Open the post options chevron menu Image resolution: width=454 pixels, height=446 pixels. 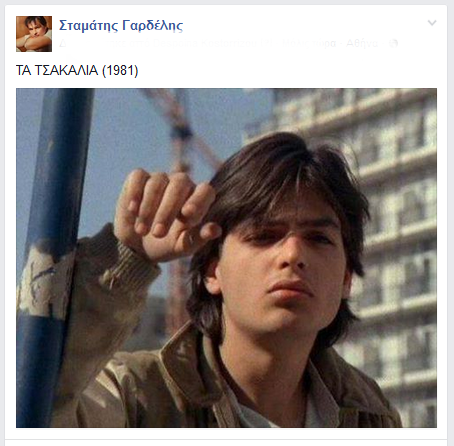(x=432, y=23)
